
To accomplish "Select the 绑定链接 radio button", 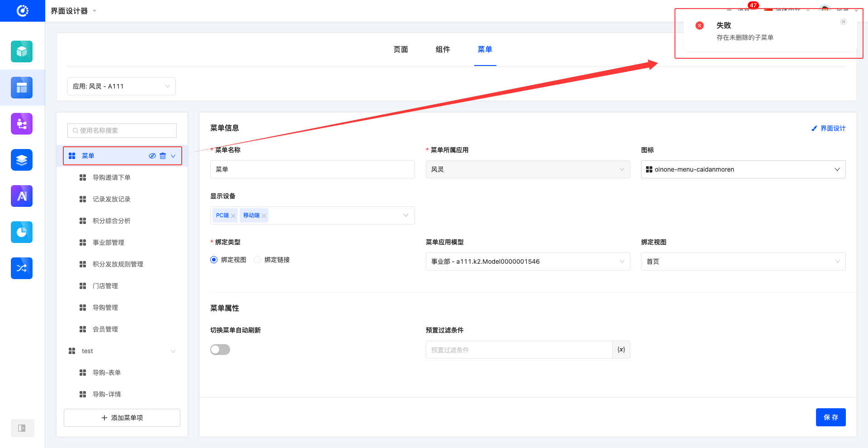I will pyautogui.click(x=258, y=260).
